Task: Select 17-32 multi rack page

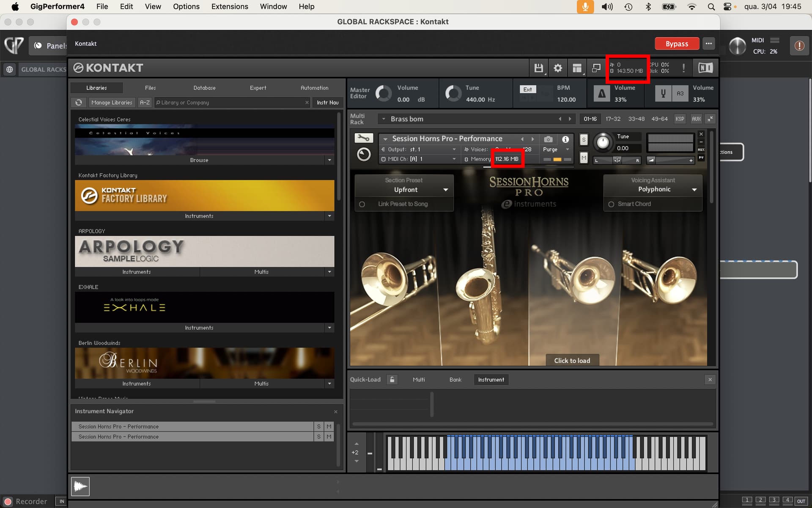Action: coord(613,119)
